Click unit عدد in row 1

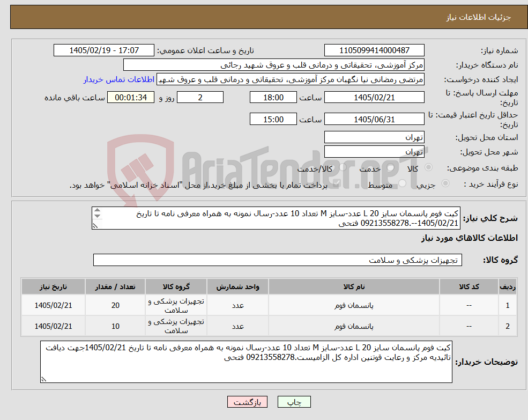click(238, 305)
